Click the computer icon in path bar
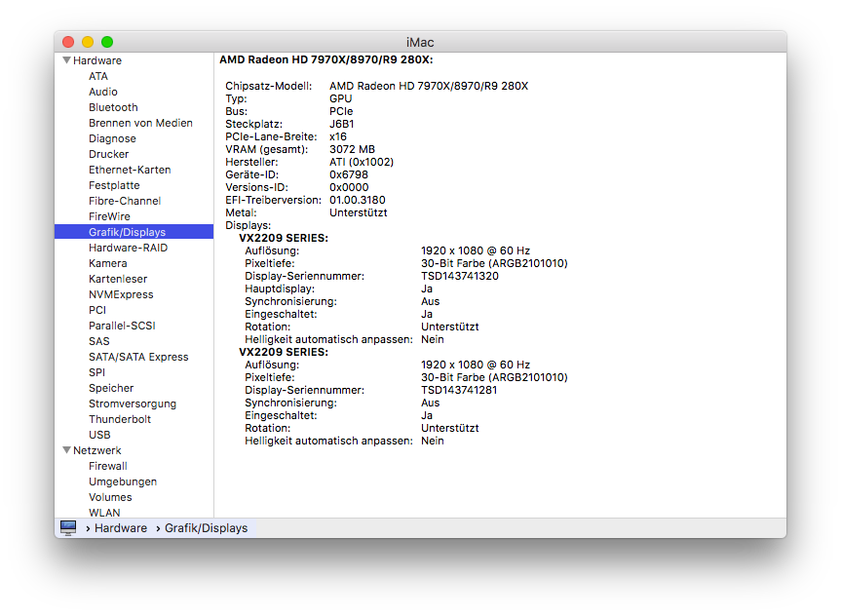The height and width of the screenshot is (616, 841). (x=68, y=527)
